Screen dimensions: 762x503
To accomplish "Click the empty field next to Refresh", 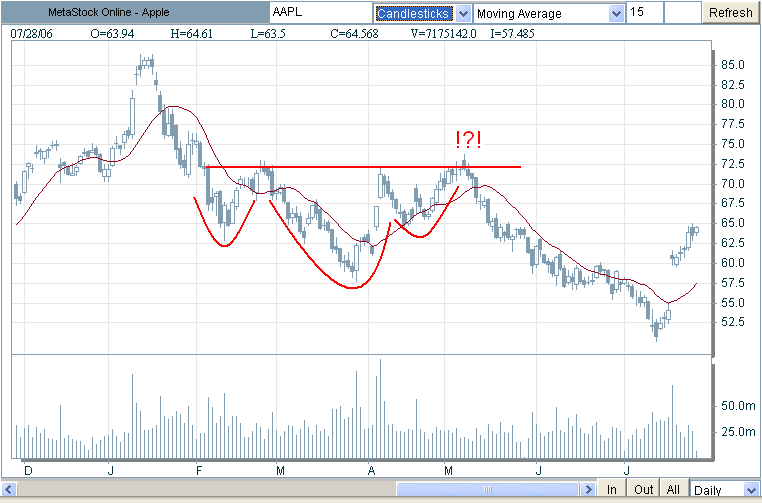I will (x=682, y=13).
